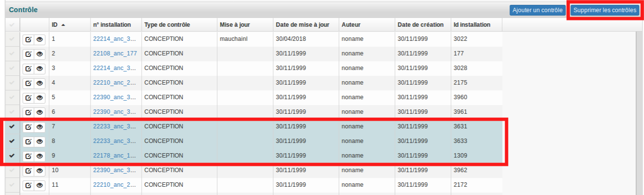
Task: Click Id installation value 3028
Action: (x=460, y=68)
